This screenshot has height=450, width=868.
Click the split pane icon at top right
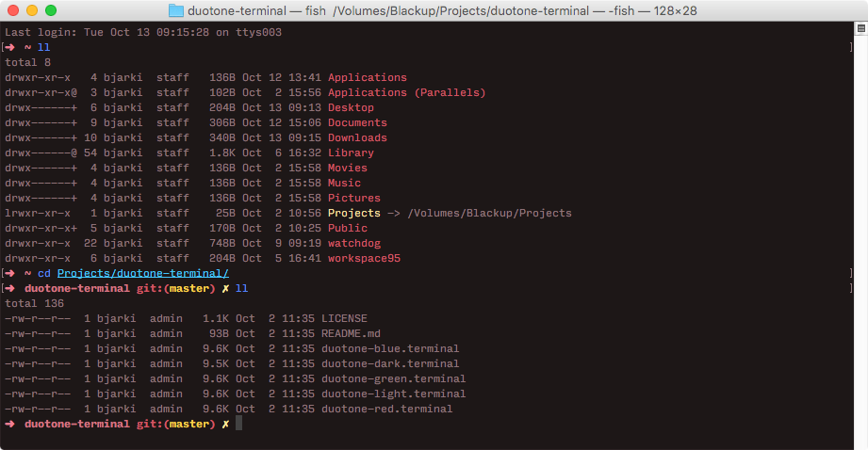860,27
